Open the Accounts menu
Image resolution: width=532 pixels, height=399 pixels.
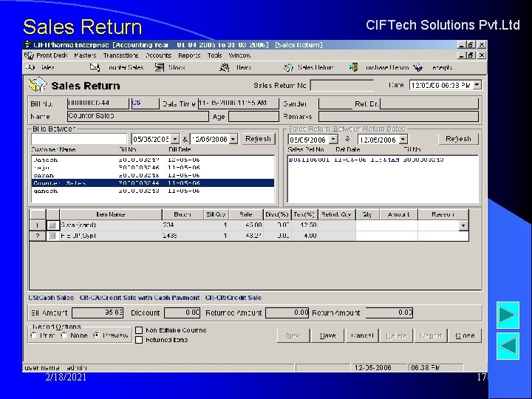tap(158, 55)
